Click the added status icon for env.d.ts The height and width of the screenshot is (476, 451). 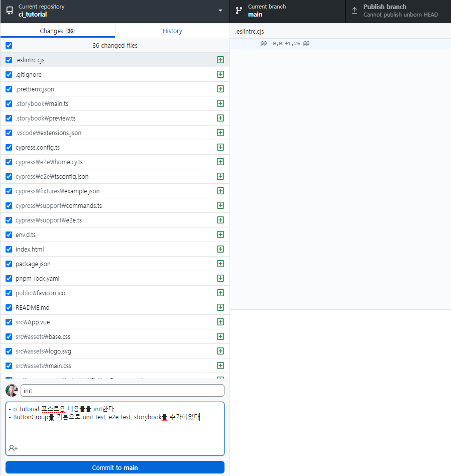click(220, 234)
